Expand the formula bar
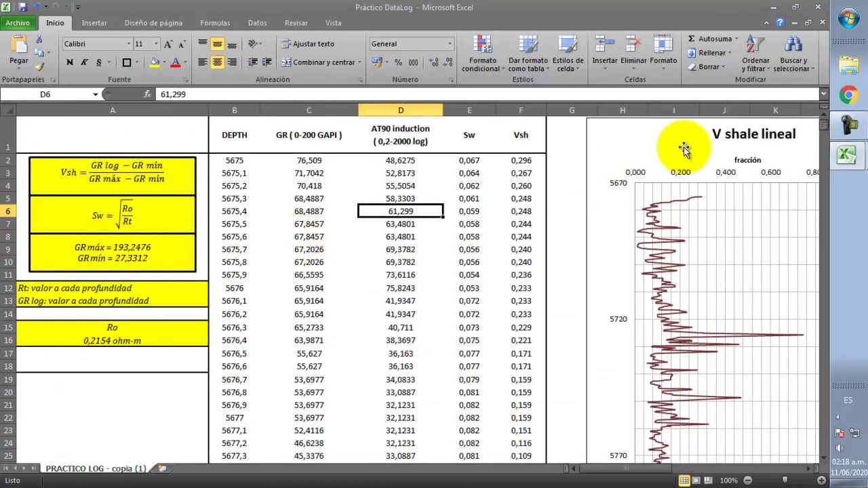This screenshot has width=868, height=488. pyautogui.click(x=824, y=94)
